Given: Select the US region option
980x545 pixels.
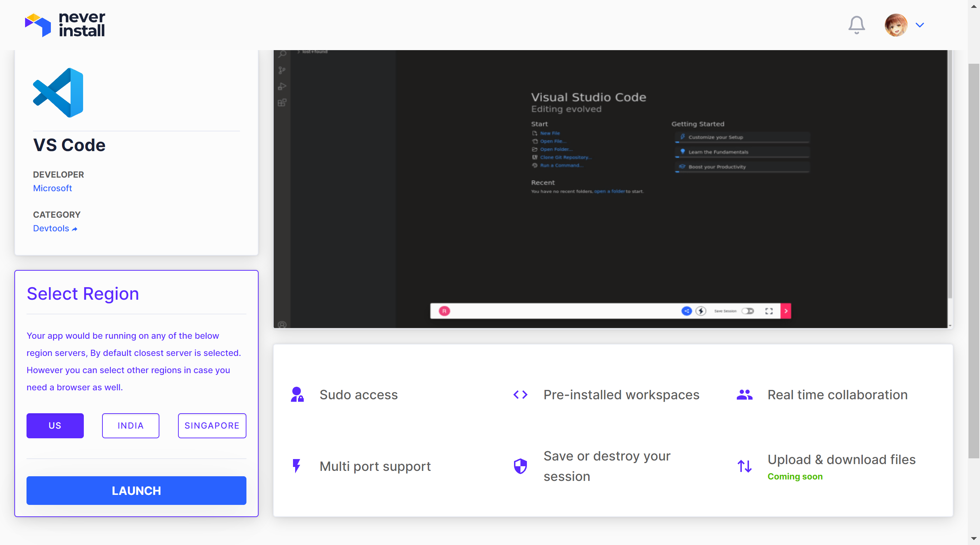Looking at the screenshot, I should (55, 425).
